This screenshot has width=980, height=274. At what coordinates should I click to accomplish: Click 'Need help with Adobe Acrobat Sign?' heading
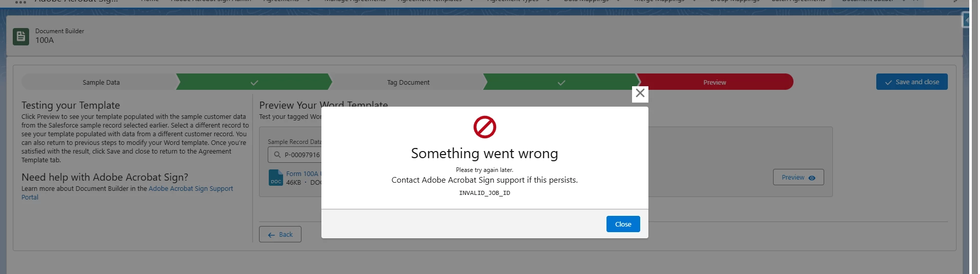point(105,177)
